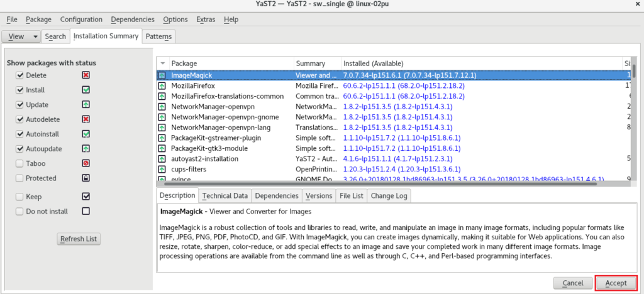Open the Options menu

click(175, 19)
